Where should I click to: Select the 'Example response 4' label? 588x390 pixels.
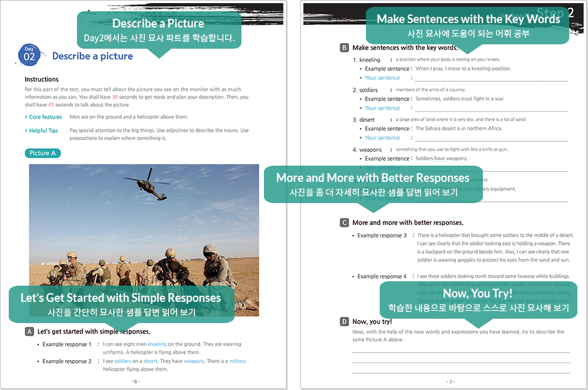(x=382, y=276)
